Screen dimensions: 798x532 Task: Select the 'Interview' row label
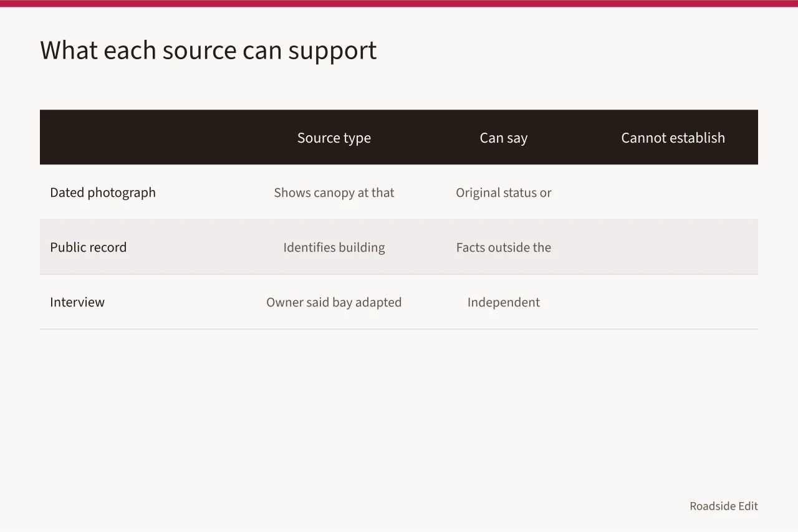77,302
